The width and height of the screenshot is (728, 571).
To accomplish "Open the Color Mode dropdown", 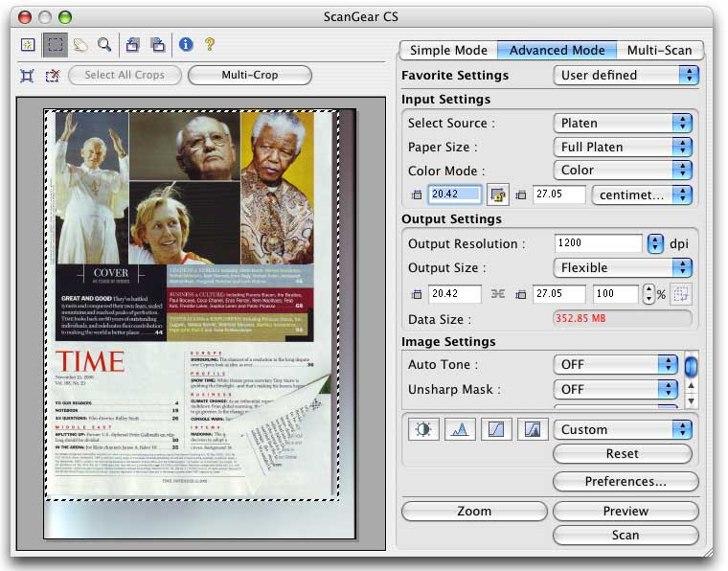I will pyautogui.click(x=623, y=171).
